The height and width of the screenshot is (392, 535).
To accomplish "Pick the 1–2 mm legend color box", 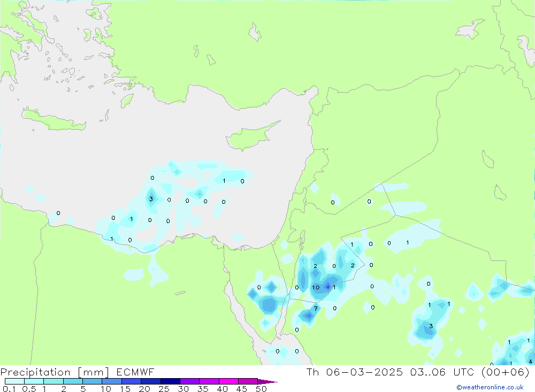I will coord(53,381).
